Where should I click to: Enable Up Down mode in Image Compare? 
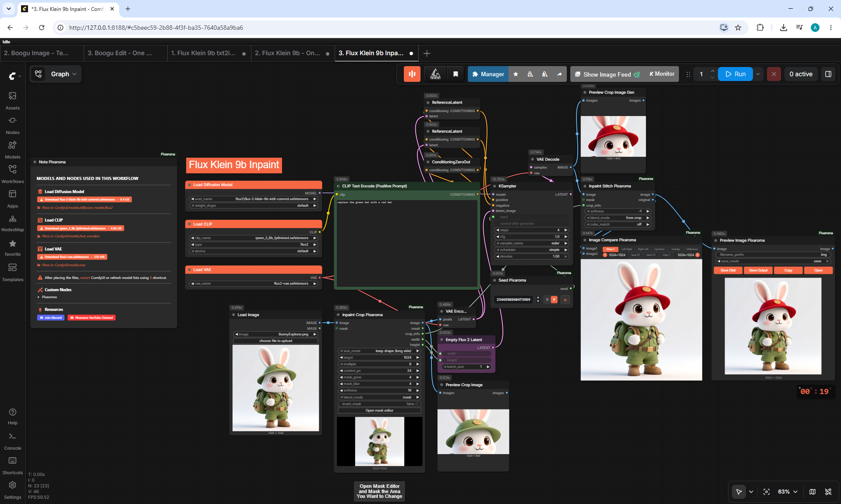pyautogui.click(x=659, y=249)
